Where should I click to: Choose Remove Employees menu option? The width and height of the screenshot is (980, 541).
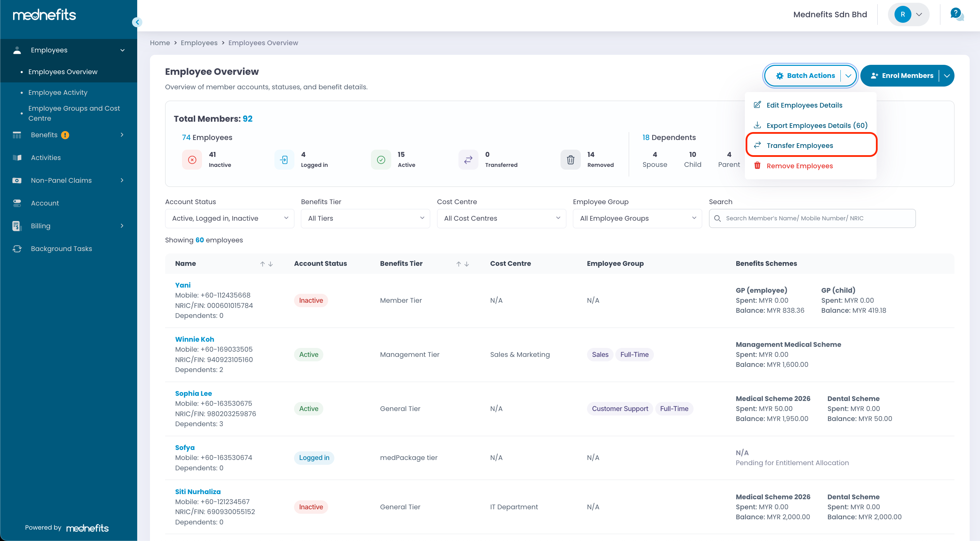(800, 166)
